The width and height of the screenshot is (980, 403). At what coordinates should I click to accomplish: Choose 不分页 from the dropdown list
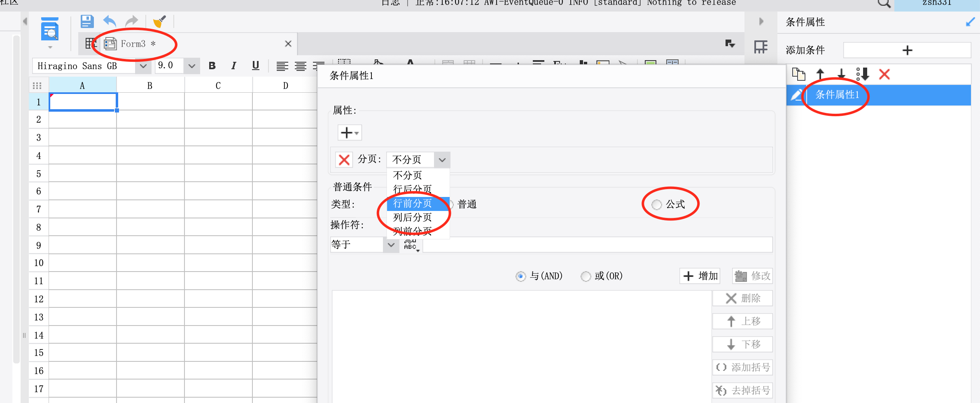click(x=418, y=175)
